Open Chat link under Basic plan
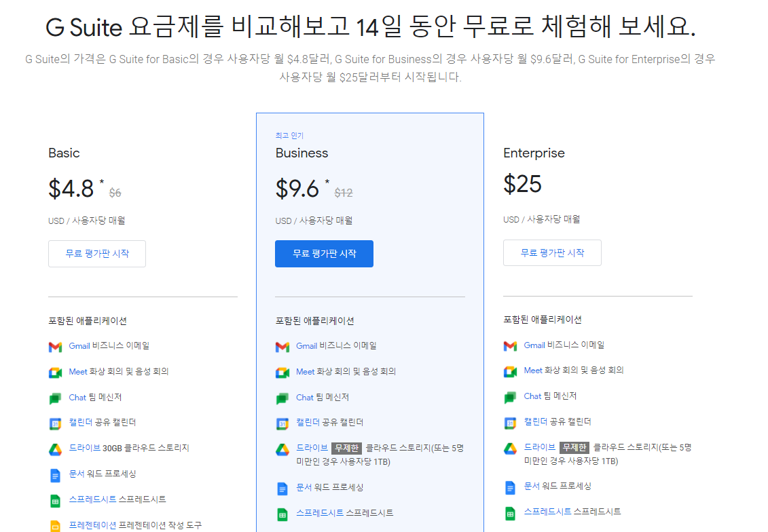 (x=77, y=398)
